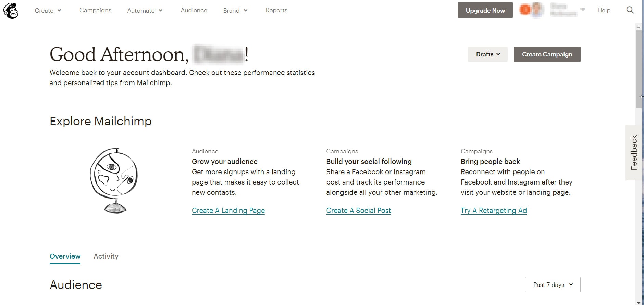Follow the Create A Landing Page link

(x=228, y=211)
